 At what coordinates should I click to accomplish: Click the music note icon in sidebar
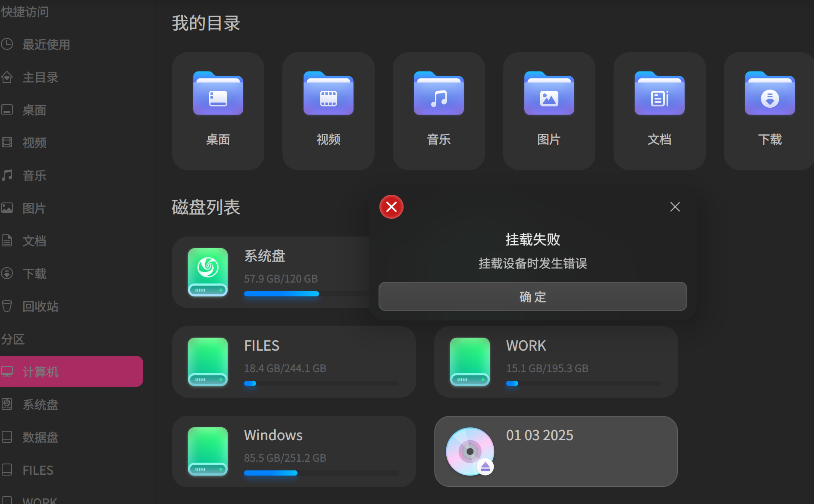7,175
